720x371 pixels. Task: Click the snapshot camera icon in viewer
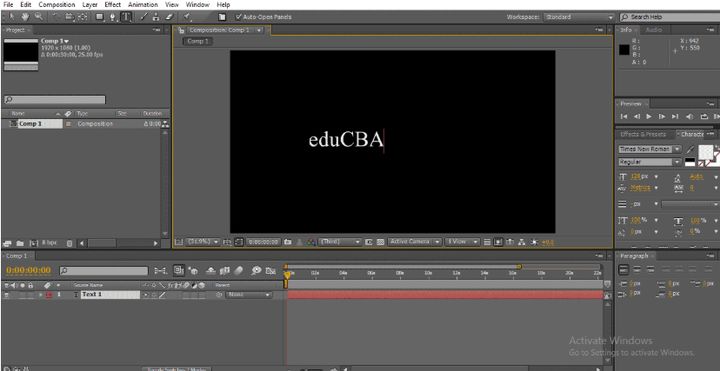pos(287,242)
